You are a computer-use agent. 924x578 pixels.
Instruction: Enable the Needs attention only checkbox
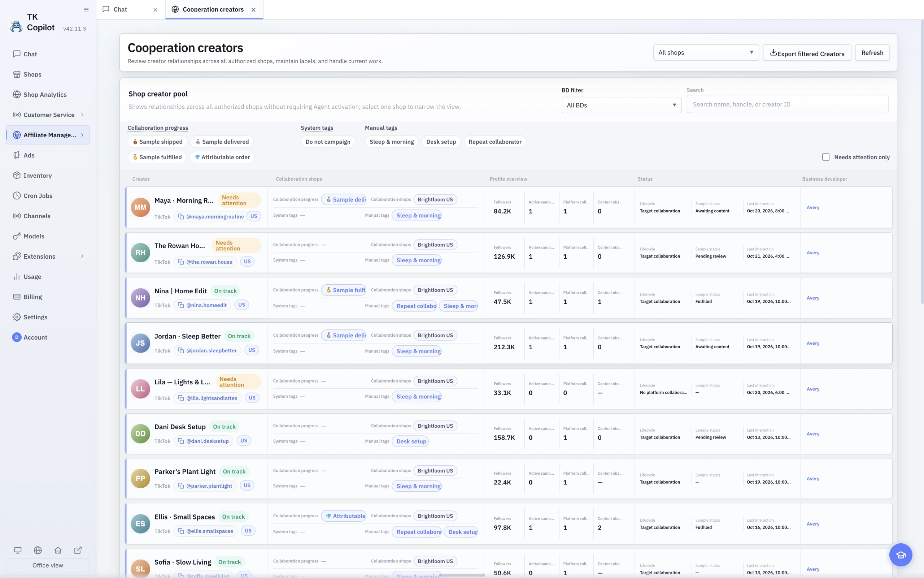(825, 157)
